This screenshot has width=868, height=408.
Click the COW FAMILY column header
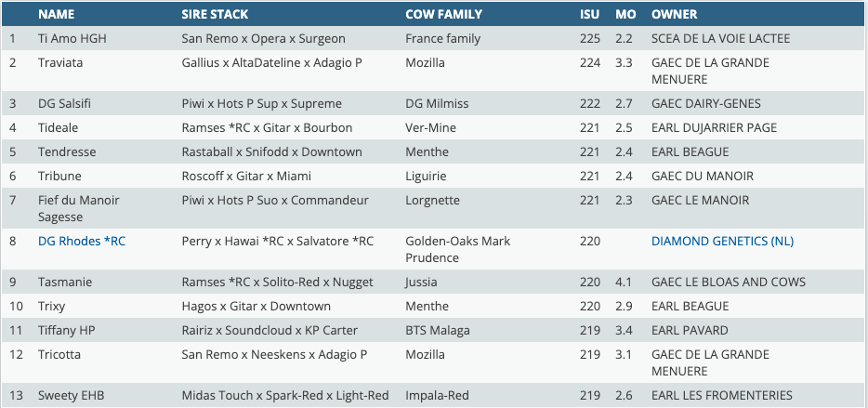(443, 15)
